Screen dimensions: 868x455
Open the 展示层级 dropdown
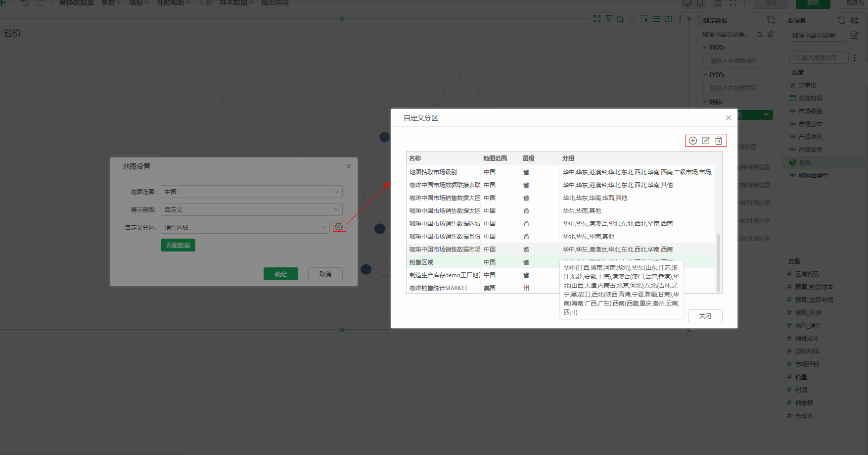pyautogui.click(x=252, y=209)
